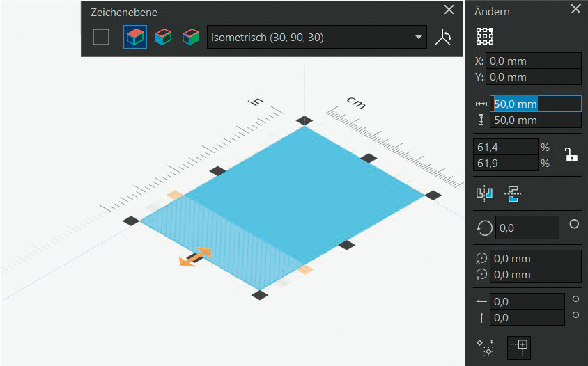Select the radio button beside the rotation field
588x366 pixels.
pos(575,224)
